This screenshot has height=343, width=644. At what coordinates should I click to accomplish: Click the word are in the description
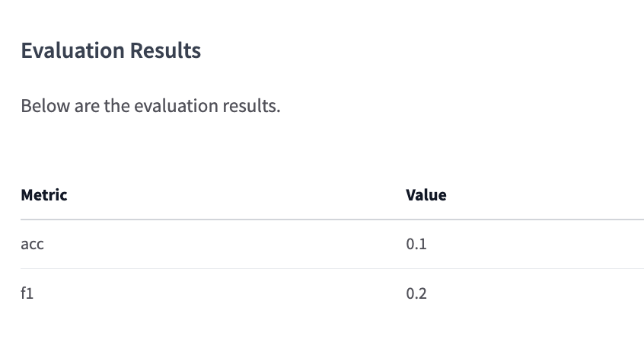click(x=87, y=106)
